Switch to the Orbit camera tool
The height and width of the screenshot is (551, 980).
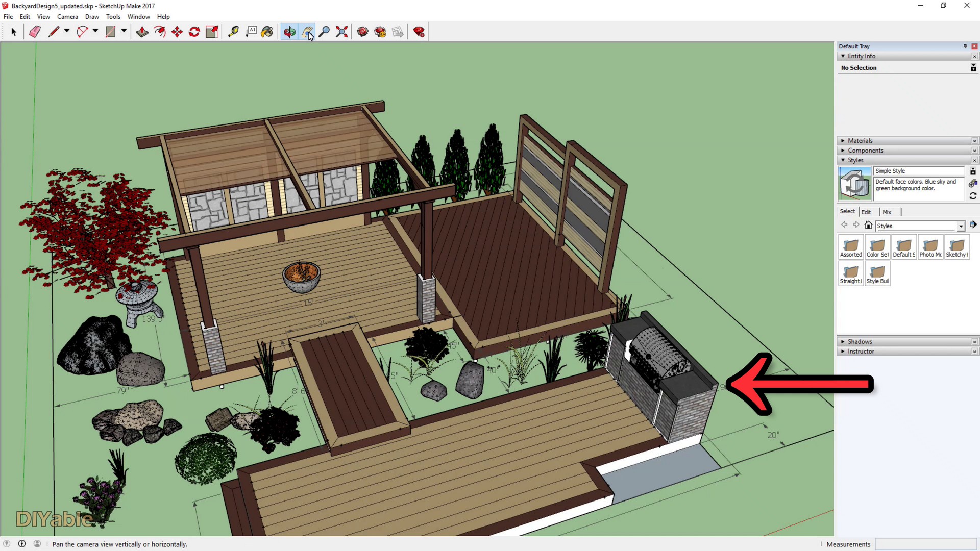289,32
